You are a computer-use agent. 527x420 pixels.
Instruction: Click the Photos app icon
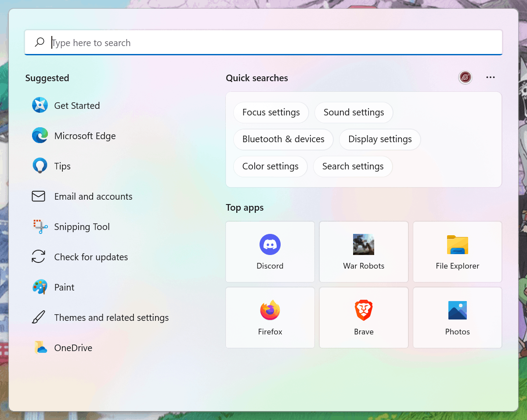[458, 310]
